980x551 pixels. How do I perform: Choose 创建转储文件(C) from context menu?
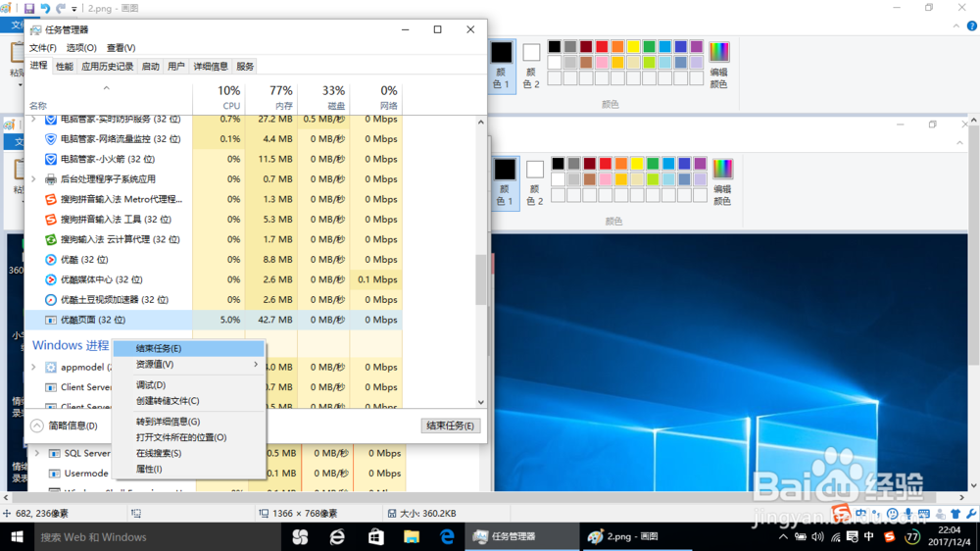click(188, 401)
